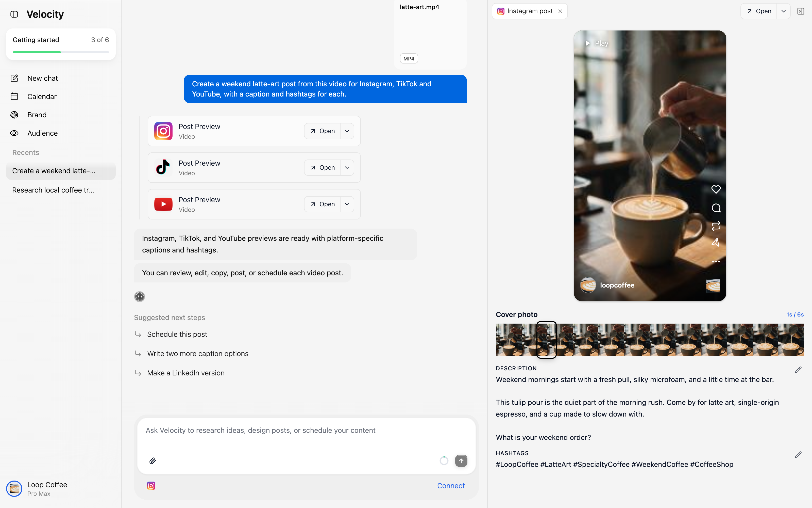812x508 pixels.
Task: Choose suggestion 'Make a LinkedIn version'
Action: [185, 373]
